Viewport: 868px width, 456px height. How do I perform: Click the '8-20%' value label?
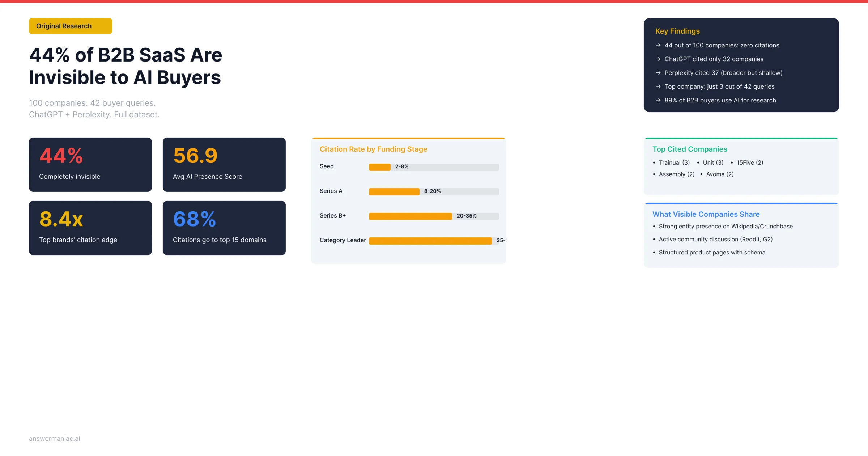click(x=433, y=191)
